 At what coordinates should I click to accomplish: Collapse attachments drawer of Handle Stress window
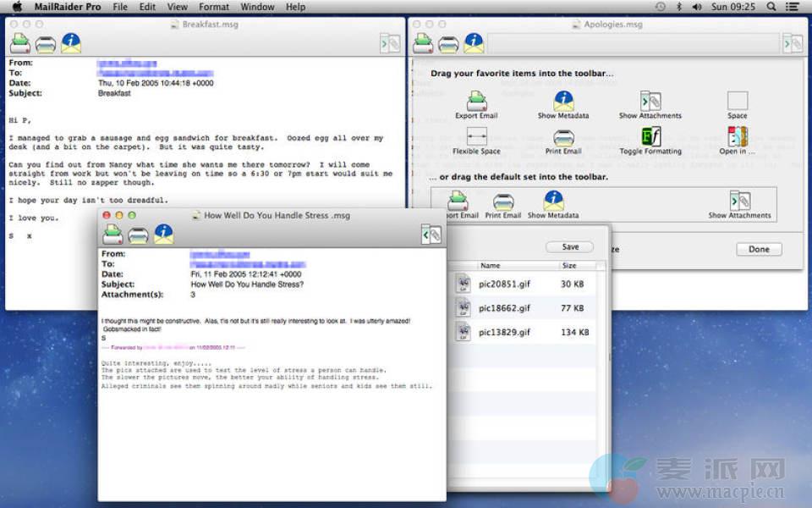[x=431, y=235]
